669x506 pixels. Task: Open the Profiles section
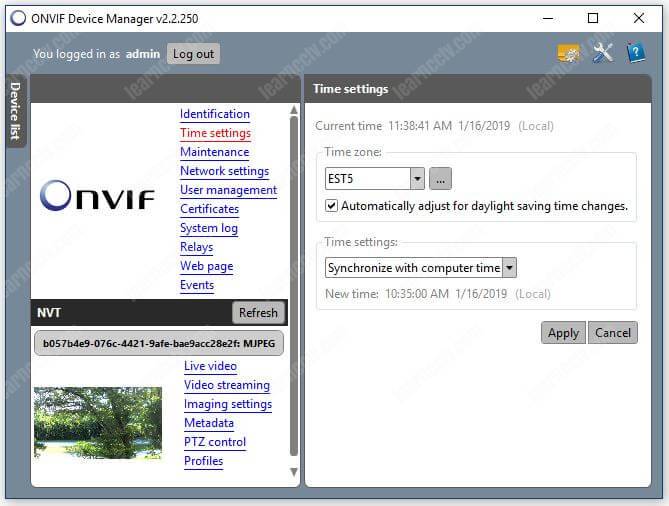(x=204, y=461)
